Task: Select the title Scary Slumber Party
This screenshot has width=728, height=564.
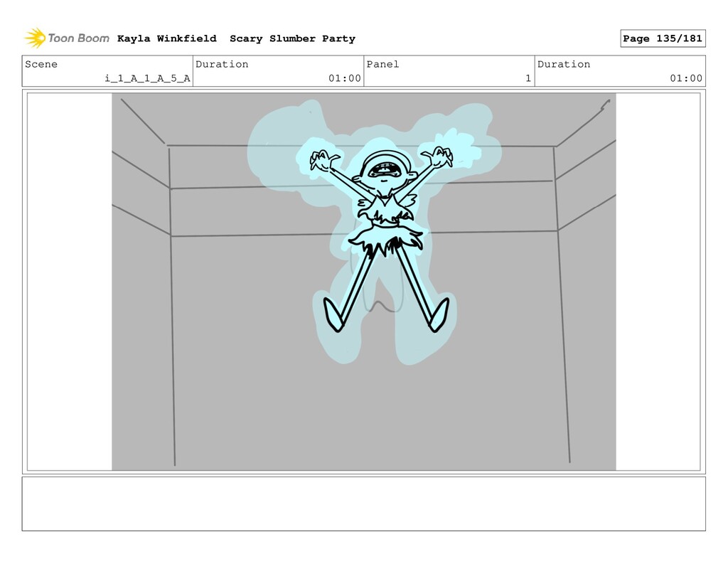Action: [292, 38]
